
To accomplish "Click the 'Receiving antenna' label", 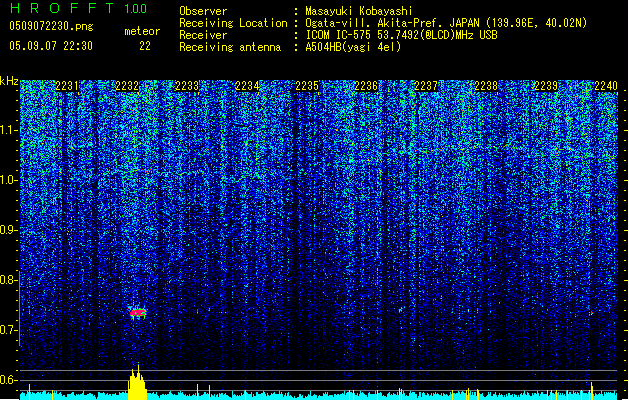I will [x=230, y=47].
